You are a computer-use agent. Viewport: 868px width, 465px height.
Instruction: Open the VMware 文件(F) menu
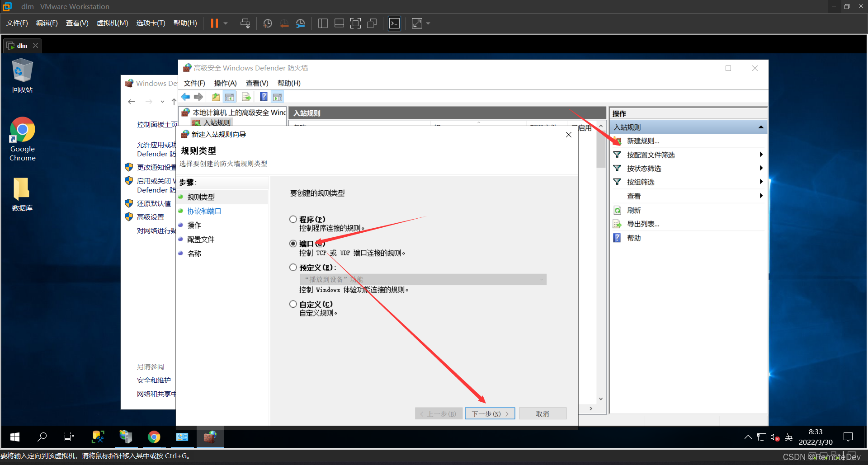(17, 23)
